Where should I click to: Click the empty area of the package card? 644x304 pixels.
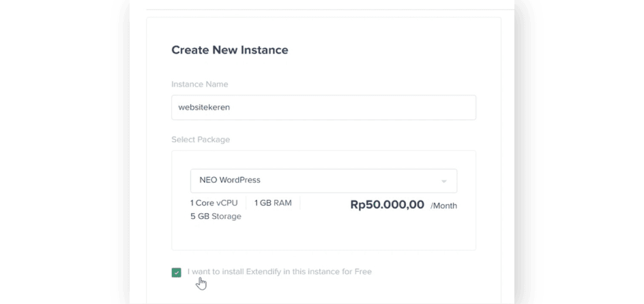pyautogui.click(x=323, y=235)
